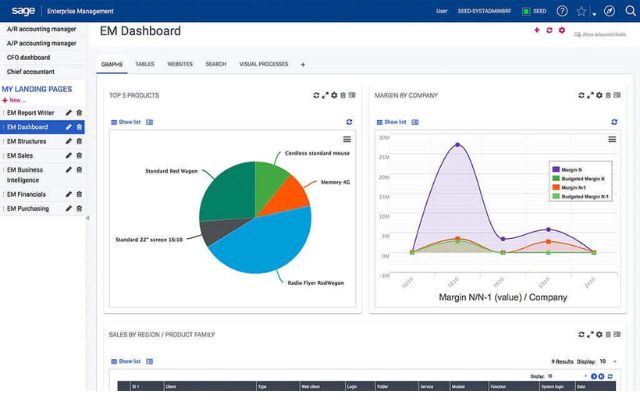
Task: Select EM Financials landing page
Action: (x=26, y=194)
